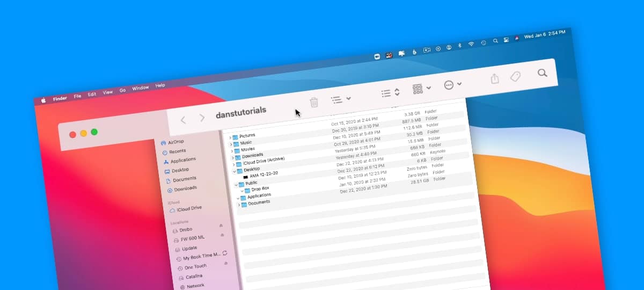Open the File menu
Image resolution: width=644 pixels, height=290 pixels.
[x=77, y=96]
